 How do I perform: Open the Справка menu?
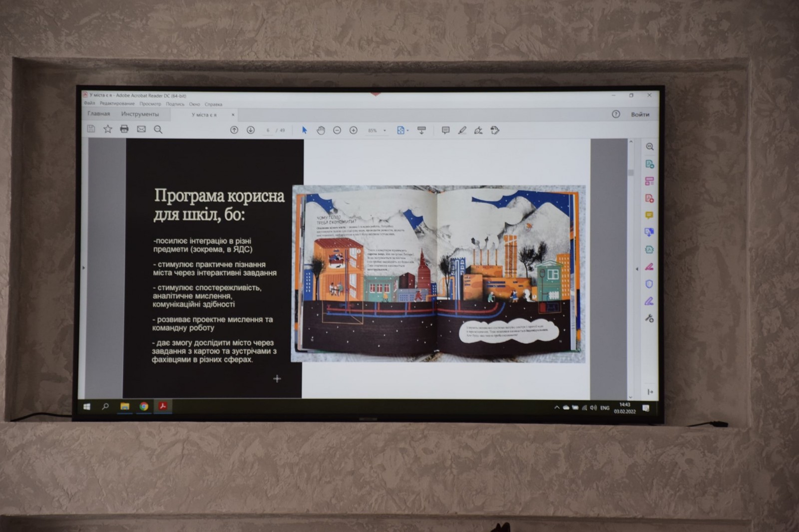coord(213,104)
